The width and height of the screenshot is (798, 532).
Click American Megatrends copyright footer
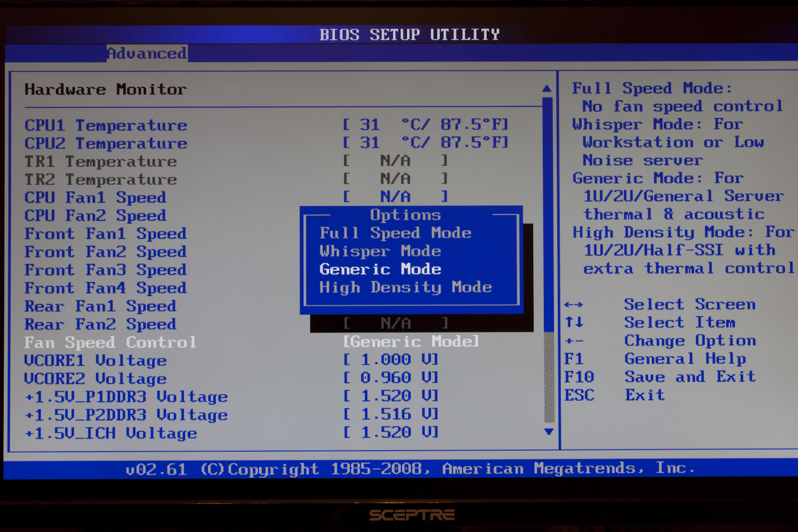(410, 469)
